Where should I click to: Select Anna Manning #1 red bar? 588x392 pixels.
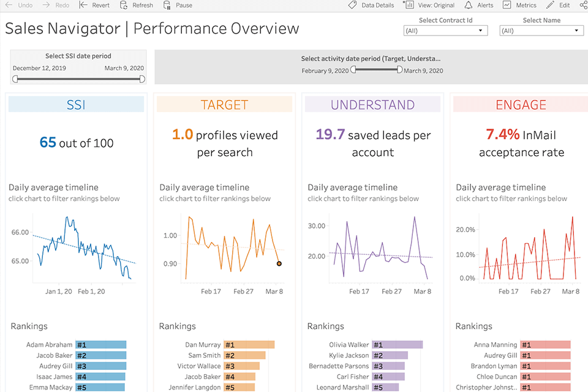(x=546, y=345)
